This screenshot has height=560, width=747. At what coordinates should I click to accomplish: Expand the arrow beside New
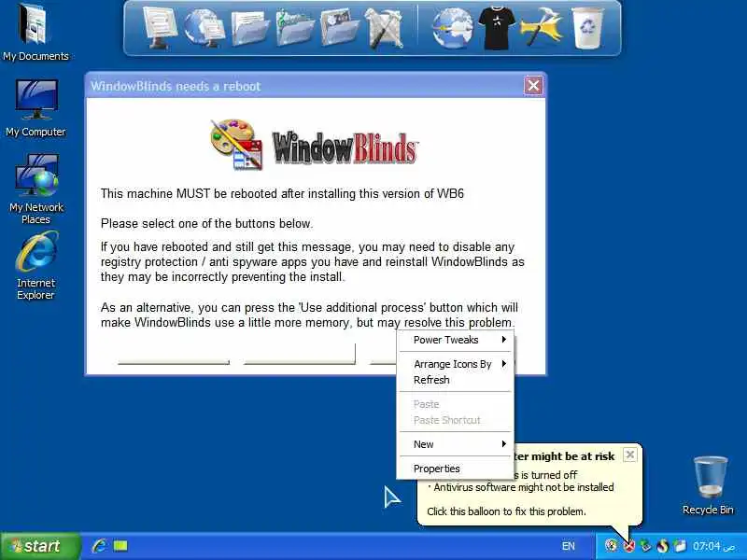(503, 444)
